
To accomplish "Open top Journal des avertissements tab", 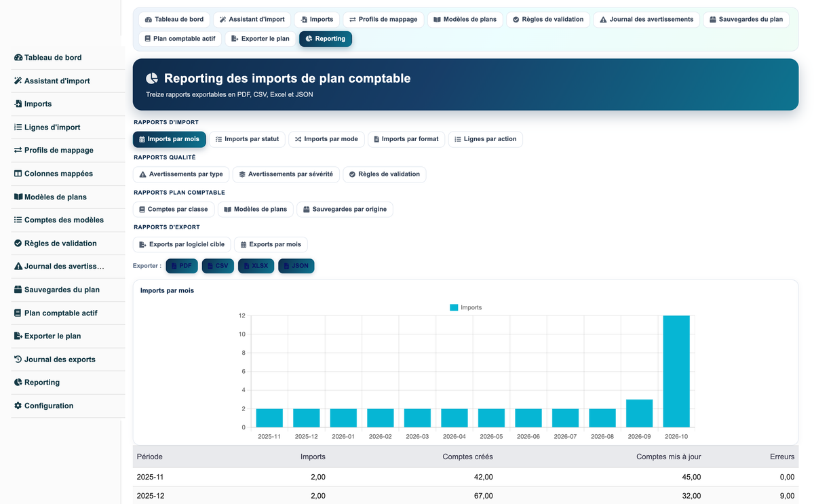I will pyautogui.click(x=646, y=20).
